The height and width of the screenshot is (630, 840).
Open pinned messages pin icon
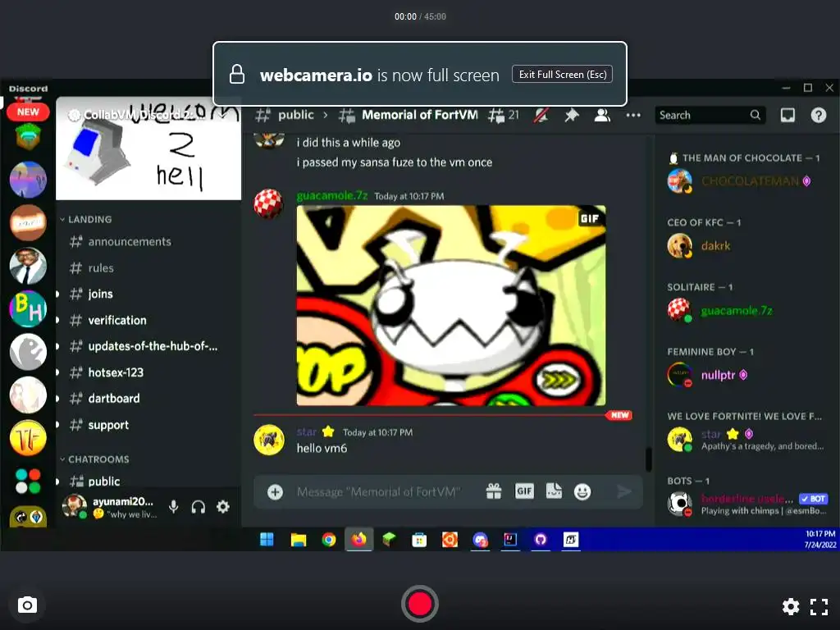[x=572, y=115]
